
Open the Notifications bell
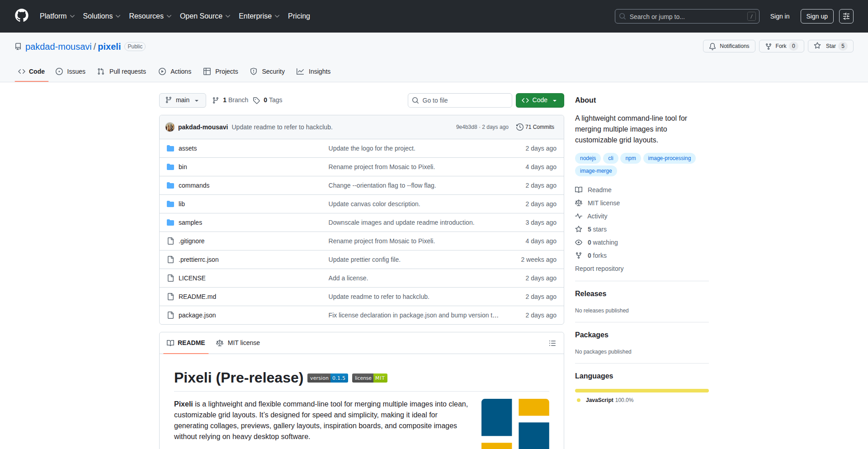[712, 46]
